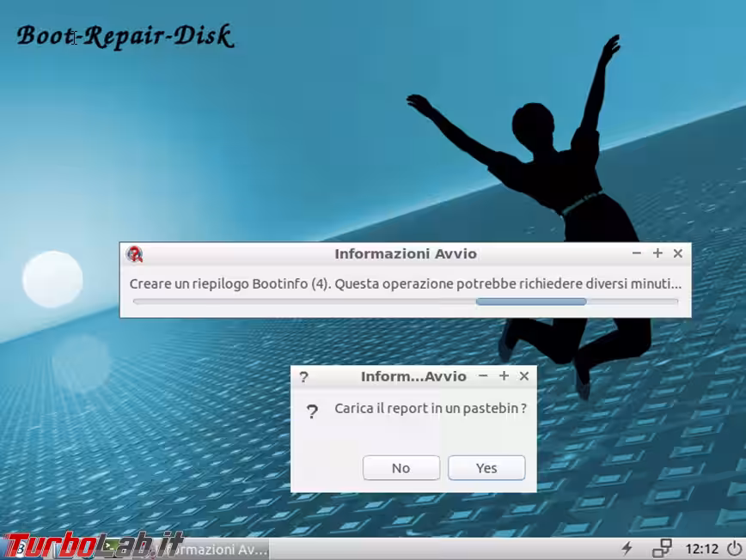Screen dimensions: 746x560
Task: Minimize the large Informazioni Avvio progress window
Action: click(x=637, y=253)
